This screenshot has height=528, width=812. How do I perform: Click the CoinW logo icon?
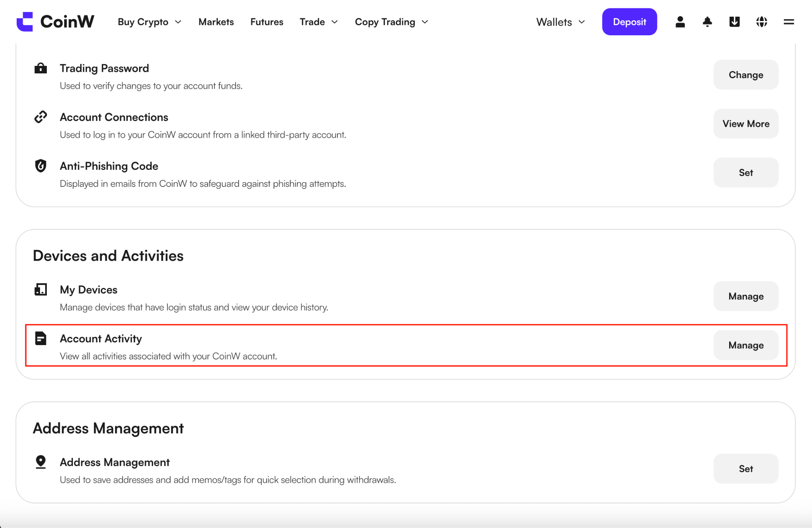click(x=25, y=21)
